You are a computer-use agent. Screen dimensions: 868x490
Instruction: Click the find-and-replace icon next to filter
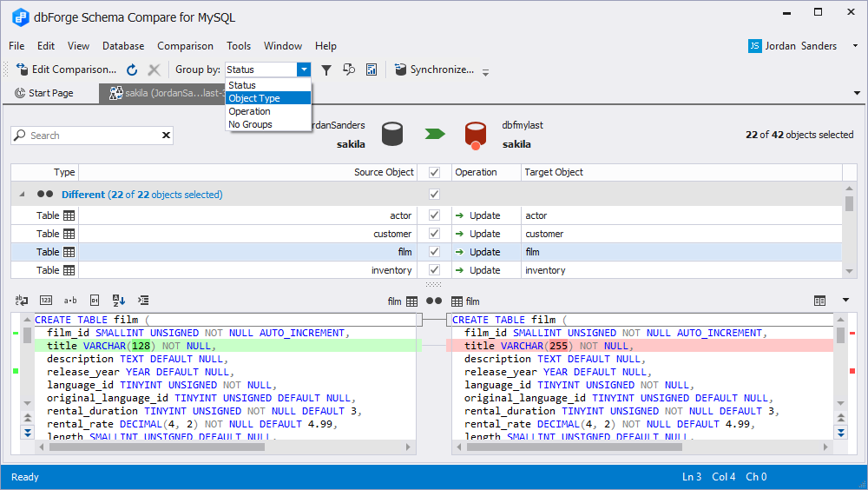(x=349, y=70)
